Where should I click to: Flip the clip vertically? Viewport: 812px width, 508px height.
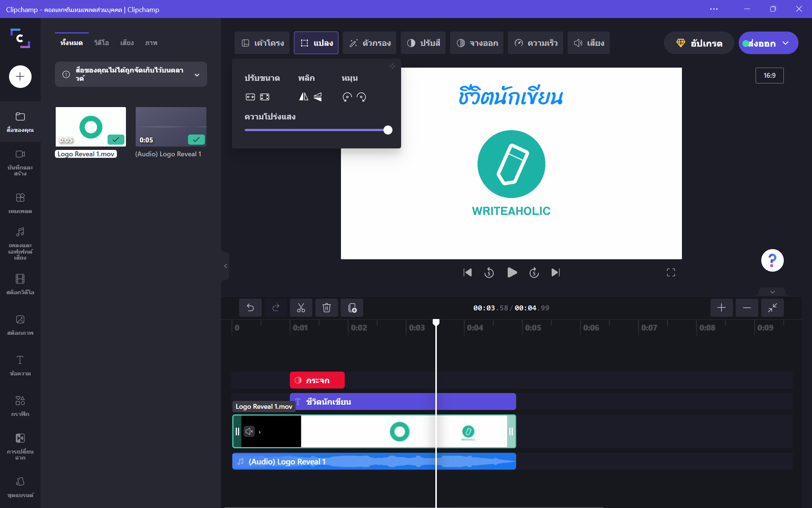(318, 97)
